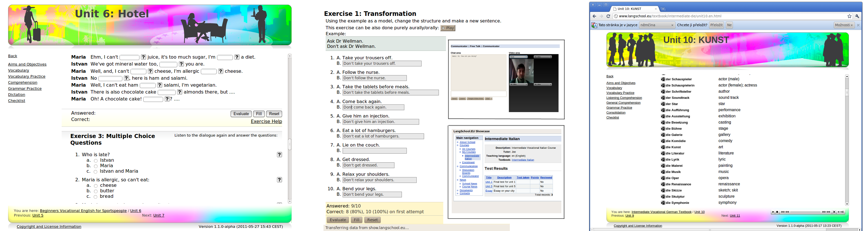Click the browser back arrow
868x231 pixels.
[x=594, y=16]
